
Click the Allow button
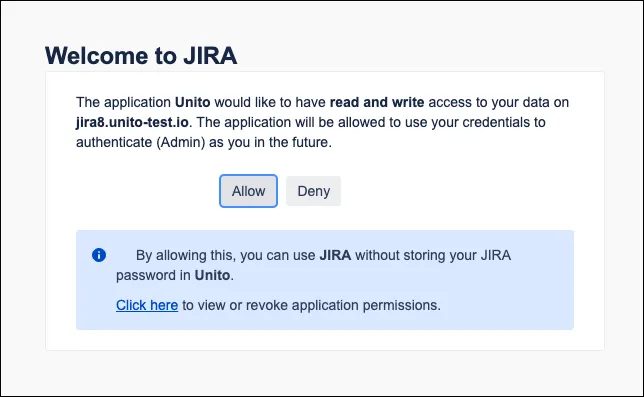pos(248,191)
